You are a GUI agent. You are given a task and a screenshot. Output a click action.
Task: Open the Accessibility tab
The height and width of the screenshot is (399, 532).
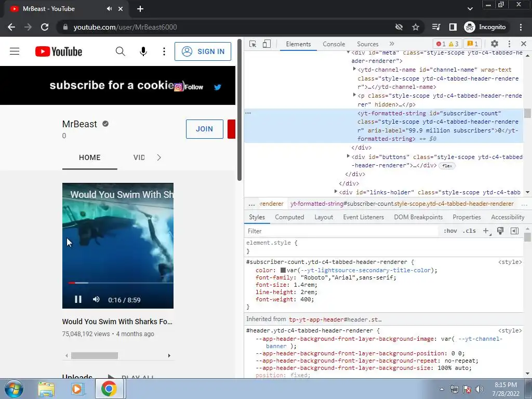(508, 217)
